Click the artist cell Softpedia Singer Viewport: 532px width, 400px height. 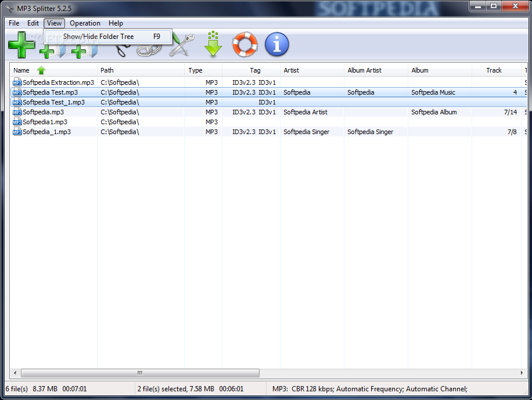click(307, 132)
